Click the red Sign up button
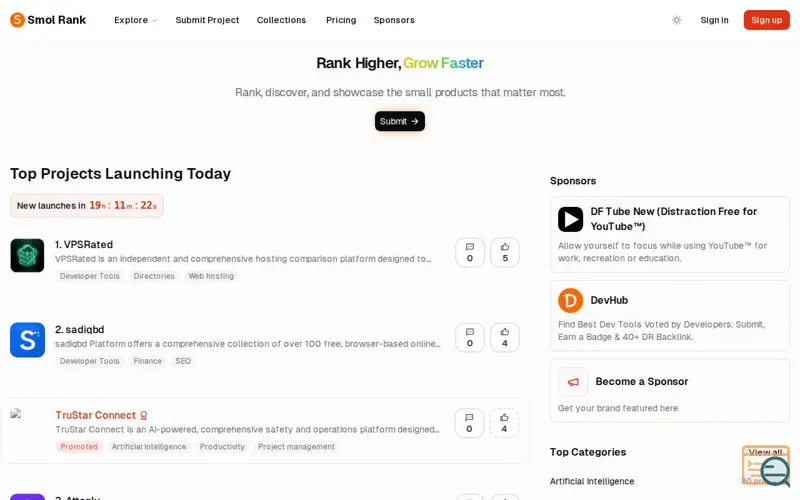The image size is (800, 500). (x=766, y=20)
